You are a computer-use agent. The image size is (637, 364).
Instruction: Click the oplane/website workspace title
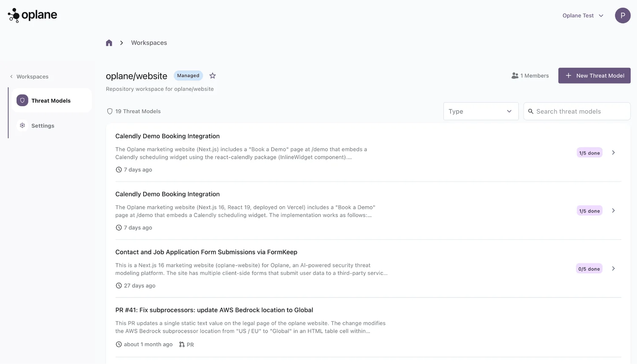[x=136, y=76]
